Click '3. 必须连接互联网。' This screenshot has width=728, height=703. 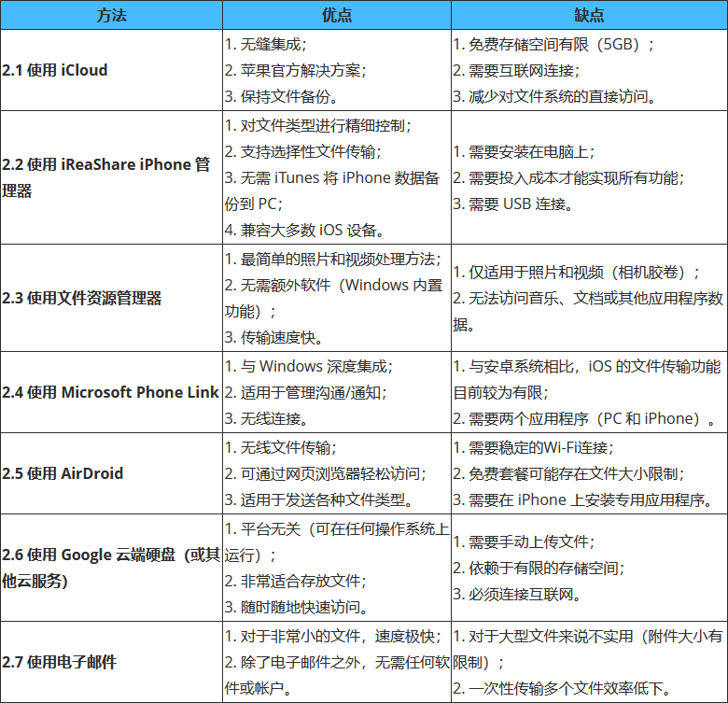pyautogui.click(x=517, y=595)
